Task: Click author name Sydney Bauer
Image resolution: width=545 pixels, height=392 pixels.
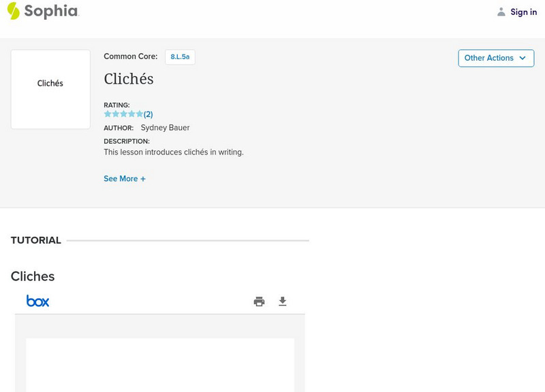Action: point(165,128)
